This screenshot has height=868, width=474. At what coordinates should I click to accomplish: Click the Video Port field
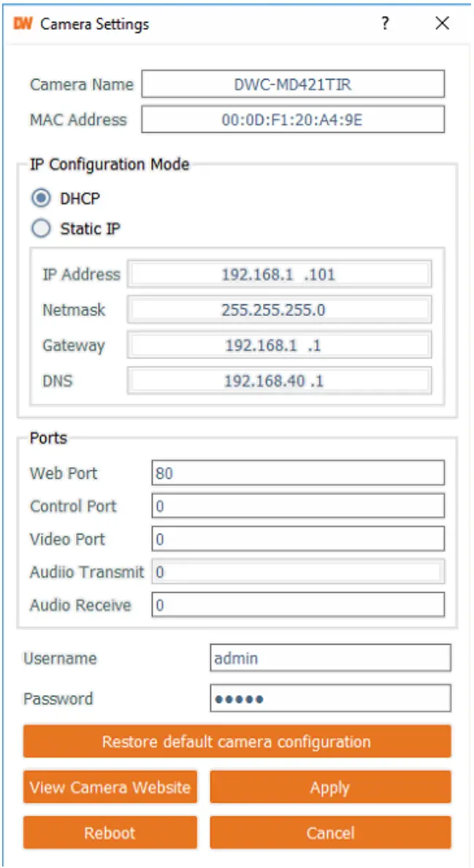tap(298, 539)
